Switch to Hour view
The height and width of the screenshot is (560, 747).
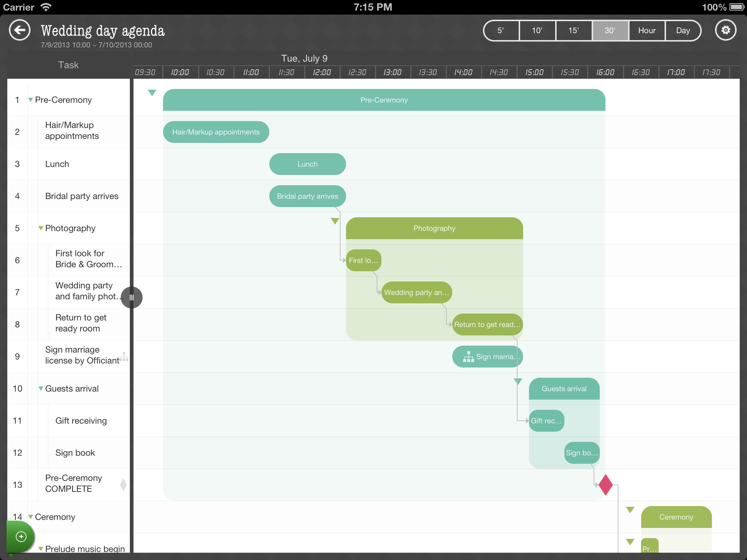click(x=647, y=31)
